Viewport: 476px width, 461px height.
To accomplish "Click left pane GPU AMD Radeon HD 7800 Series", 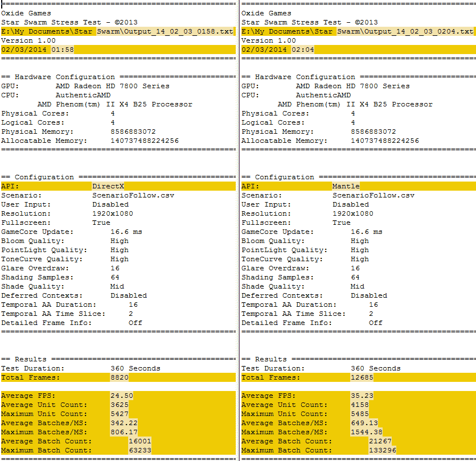I will (112, 86).
